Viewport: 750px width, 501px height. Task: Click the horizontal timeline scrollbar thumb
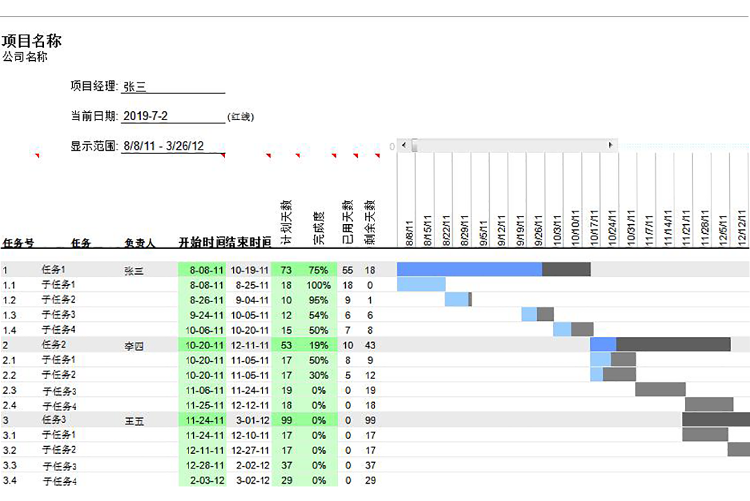click(415, 146)
